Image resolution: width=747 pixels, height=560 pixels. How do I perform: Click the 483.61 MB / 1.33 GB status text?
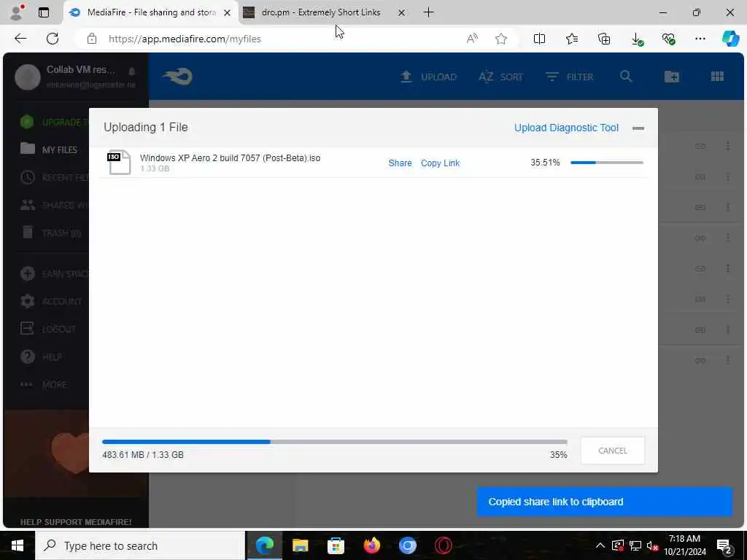[143, 455]
